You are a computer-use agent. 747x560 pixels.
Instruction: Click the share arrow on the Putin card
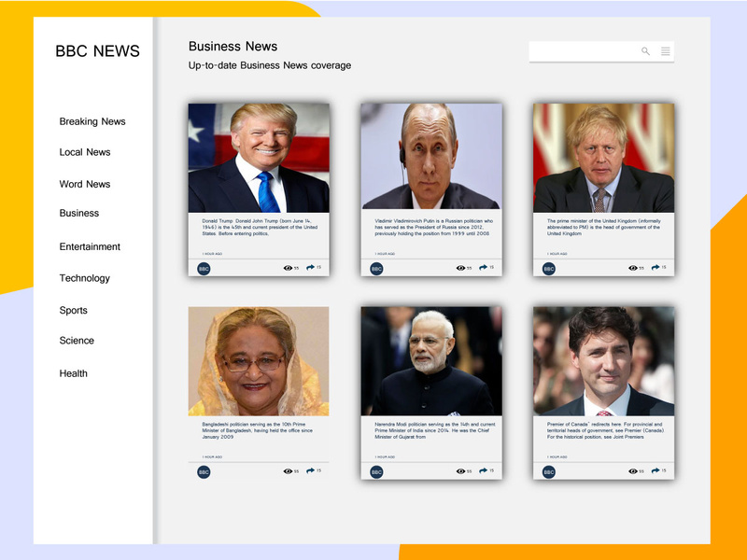pyautogui.click(x=484, y=268)
